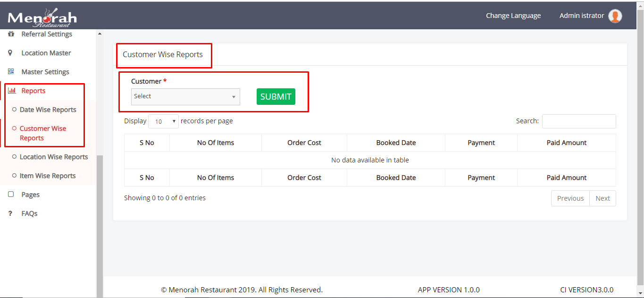Viewport: 644px width, 298px height.
Task: Click the Admin avatar profile icon
Action: (615, 16)
